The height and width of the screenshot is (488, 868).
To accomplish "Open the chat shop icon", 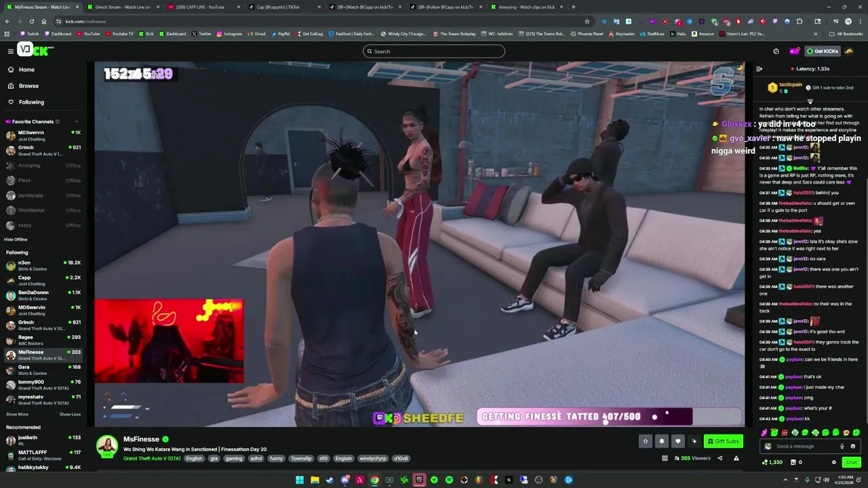I will 793,462.
